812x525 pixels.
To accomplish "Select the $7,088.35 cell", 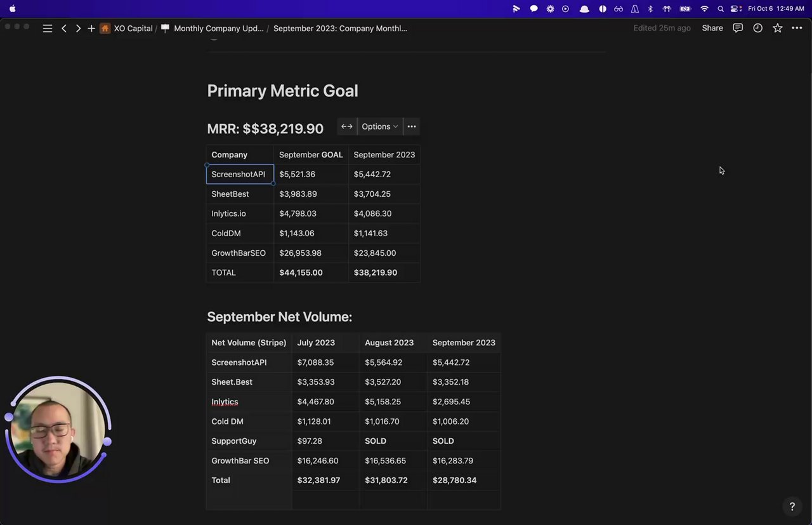I will click(326, 362).
